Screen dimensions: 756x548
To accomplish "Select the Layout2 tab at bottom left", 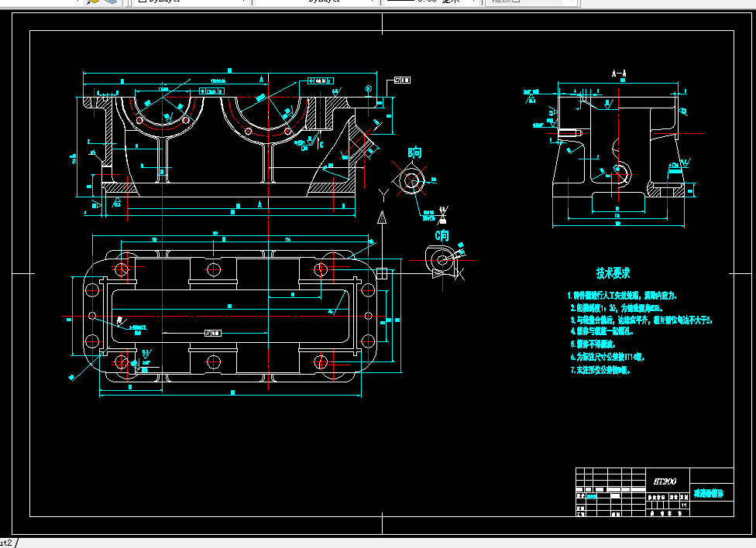I will [x=7, y=543].
